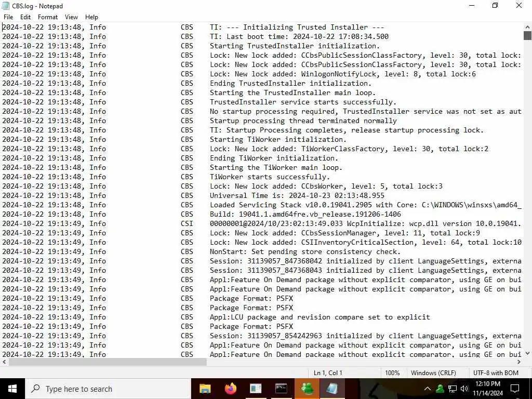532x399 pixels.
Task: Open the Command Prompt taskbar icon
Action: [x=281, y=389]
